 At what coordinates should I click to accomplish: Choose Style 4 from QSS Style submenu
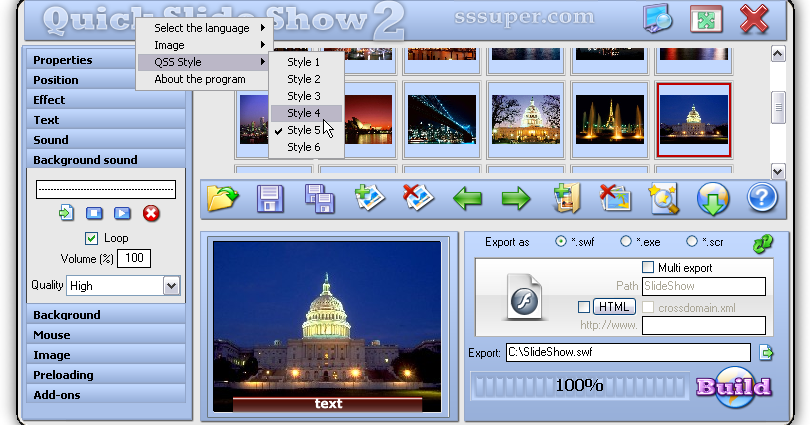[x=306, y=113]
